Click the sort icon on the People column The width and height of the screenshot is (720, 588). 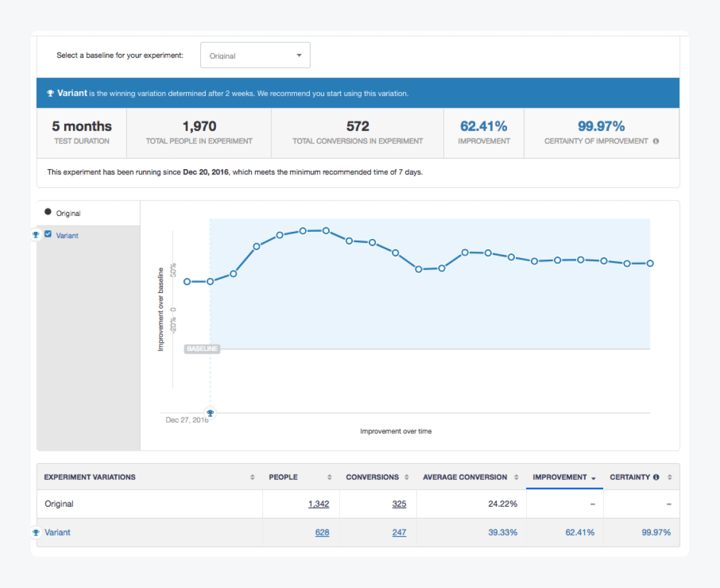click(329, 477)
